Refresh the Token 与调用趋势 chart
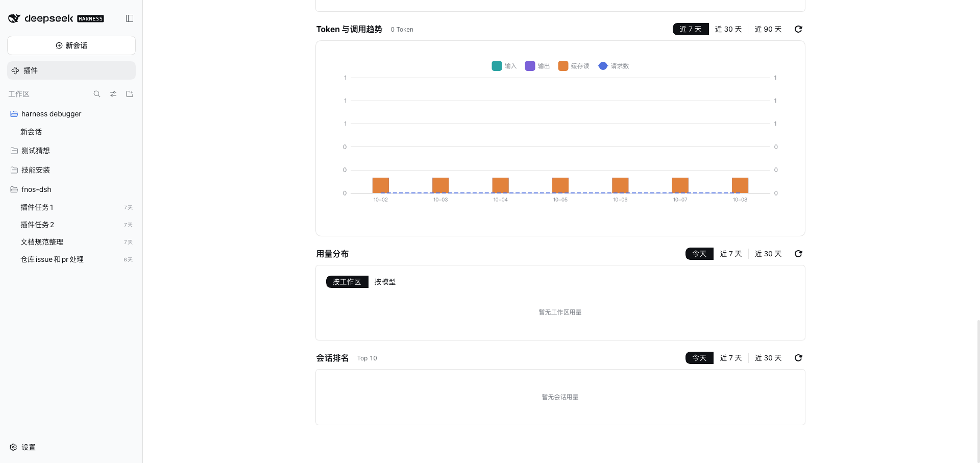The height and width of the screenshot is (463, 980). (798, 29)
